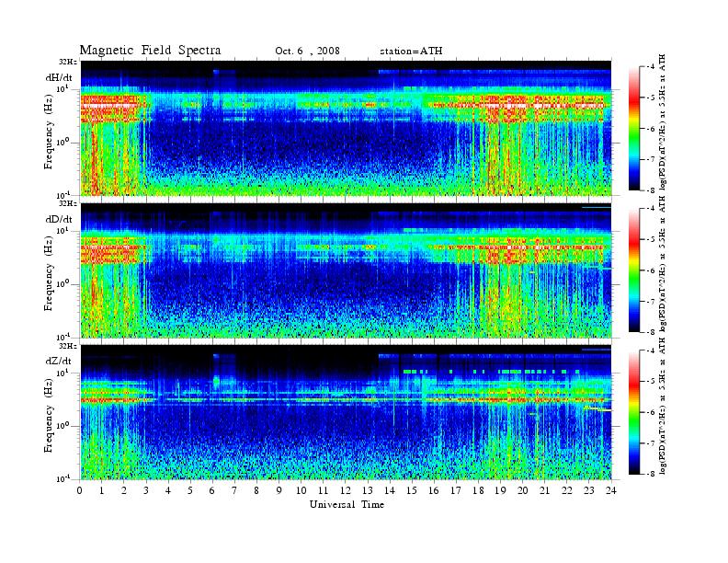Click the "32Hz" label atop dH/dt panel
728x563 pixels.
[x=68, y=62]
